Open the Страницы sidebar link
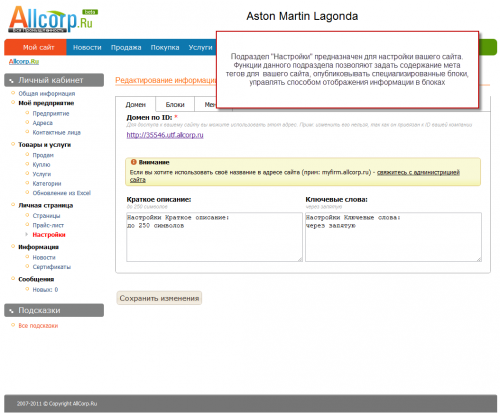The height and width of the screenshot is (413, 500). [46, 216]
